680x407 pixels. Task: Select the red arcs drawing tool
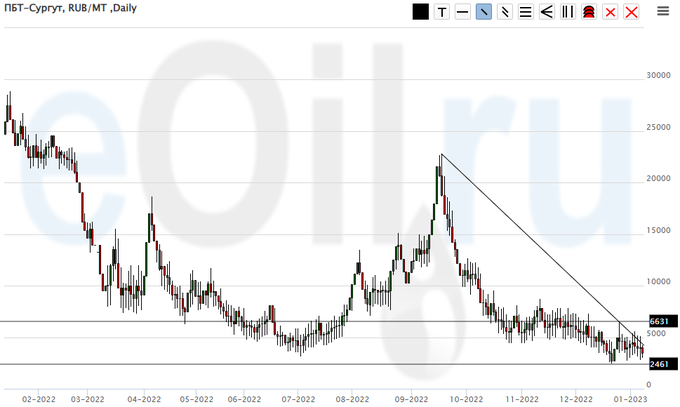(588, 12)
